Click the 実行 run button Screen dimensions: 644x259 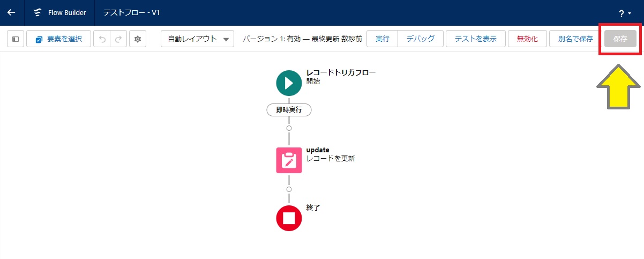coord(382,39)
